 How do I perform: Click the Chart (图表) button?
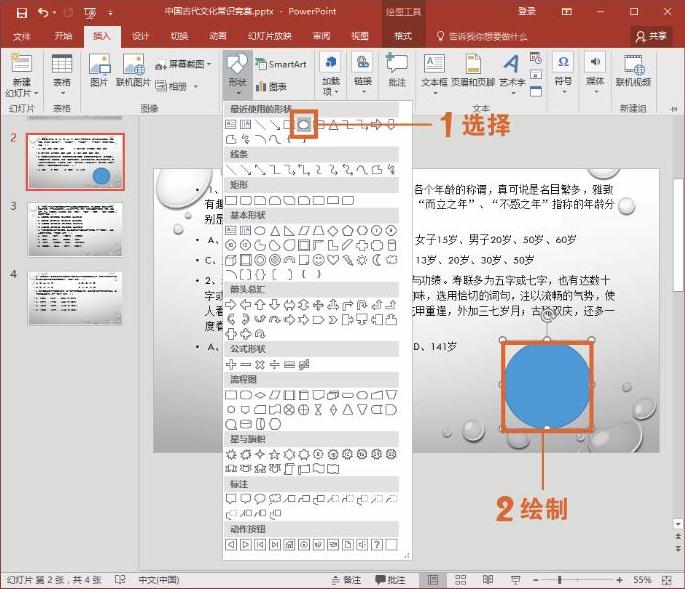click(x=272, y=87)
